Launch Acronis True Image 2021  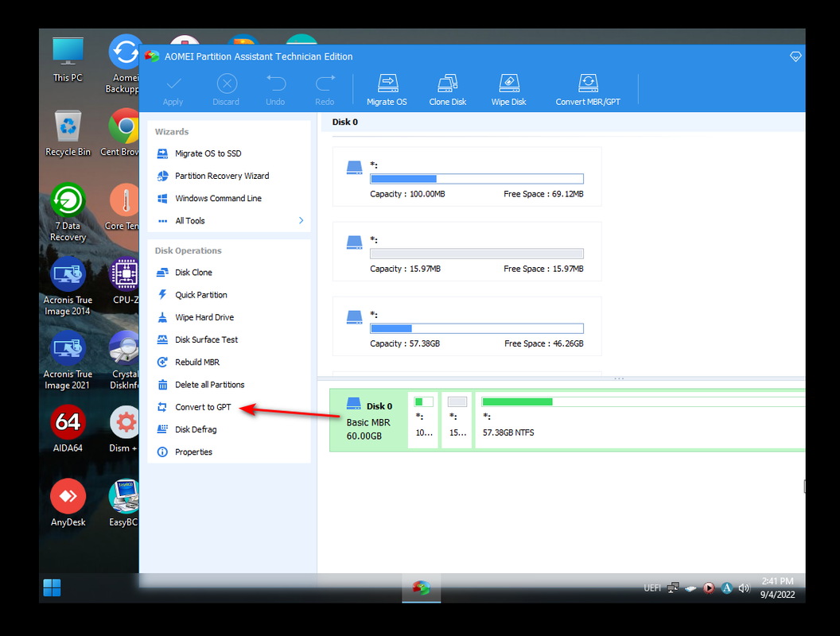pos(68,360)
